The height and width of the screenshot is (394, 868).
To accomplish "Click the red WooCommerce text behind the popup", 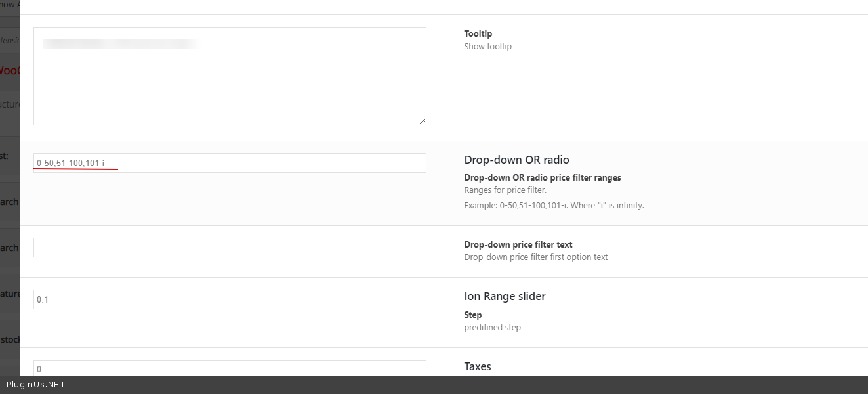I will click(10, 70).
